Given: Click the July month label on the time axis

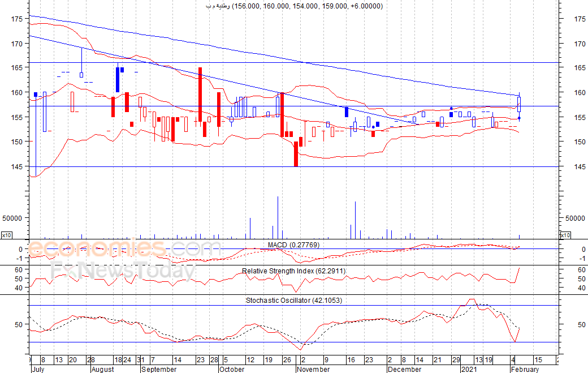Looking at the screenshot, I should point(38,369).
